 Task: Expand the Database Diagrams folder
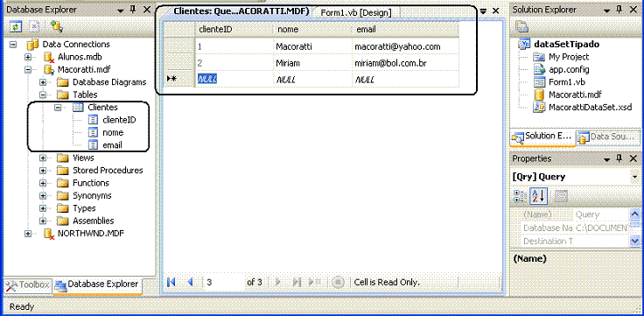(x=43, y=82)
